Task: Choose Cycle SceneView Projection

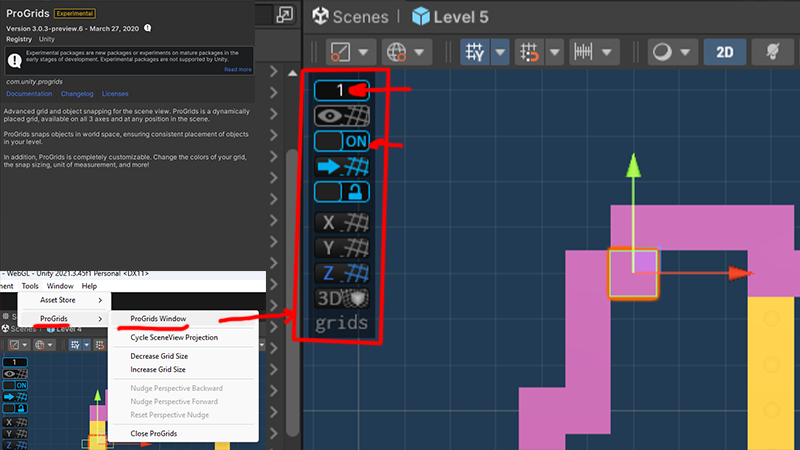Action: pyautogui.click(x=184, y=337)
